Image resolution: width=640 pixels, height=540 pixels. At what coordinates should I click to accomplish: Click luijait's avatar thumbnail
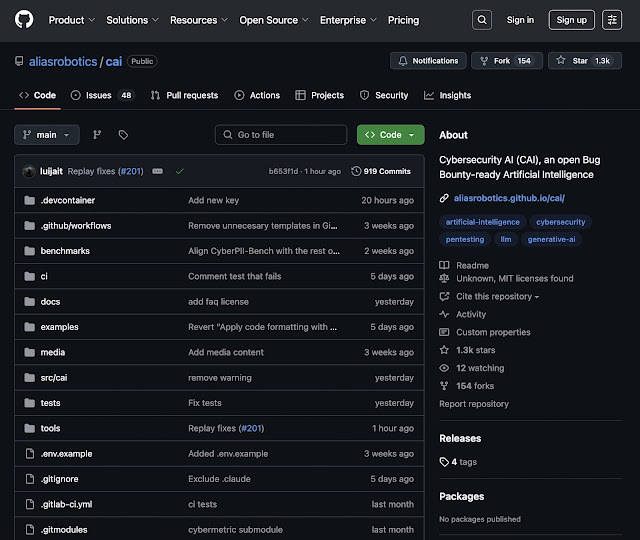(x=29, y=171)
